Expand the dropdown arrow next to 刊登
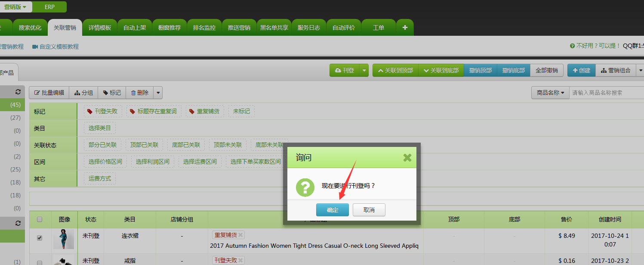This screenshot has width=644, height=265. 364,70
